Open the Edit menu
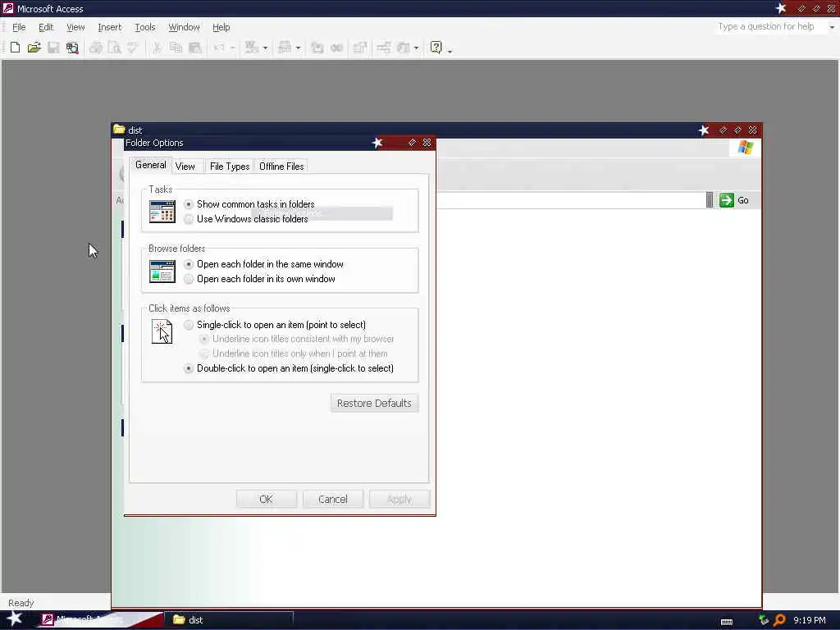The height and width of the screenshot is (630, 840). (46, 27)
